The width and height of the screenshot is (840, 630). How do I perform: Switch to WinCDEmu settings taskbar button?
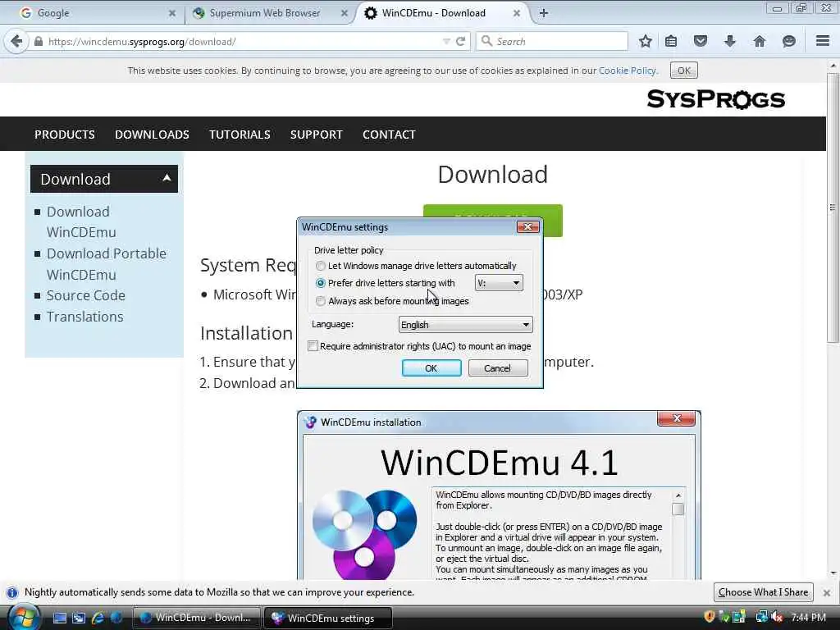328,618
